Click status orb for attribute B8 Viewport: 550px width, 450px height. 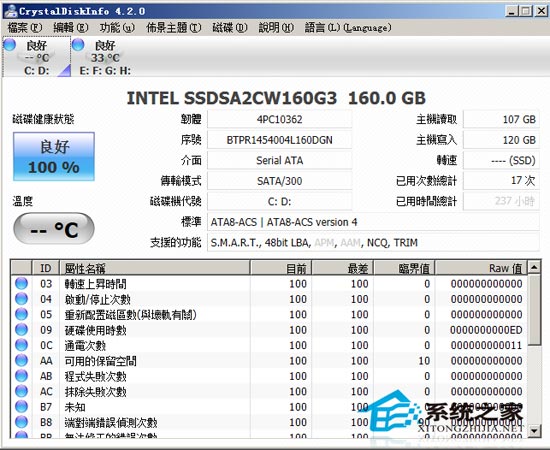pyautogui.click(x=21, y=422)
